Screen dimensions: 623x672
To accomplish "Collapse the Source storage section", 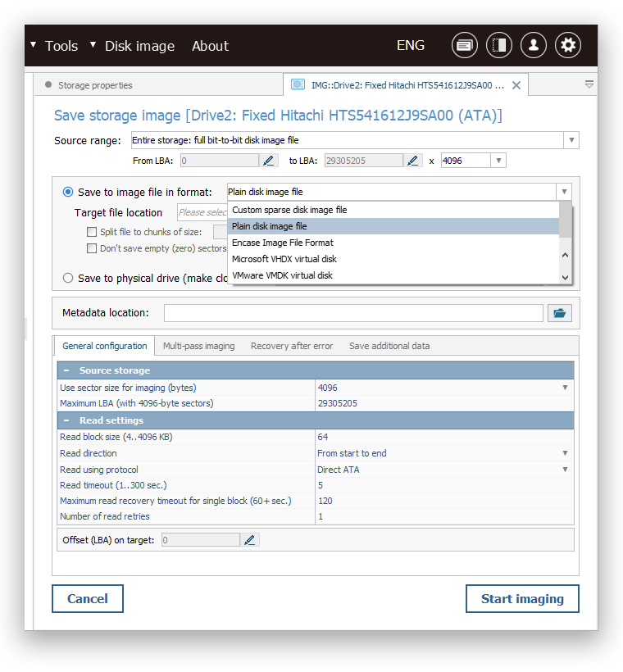I will point(66,370).
